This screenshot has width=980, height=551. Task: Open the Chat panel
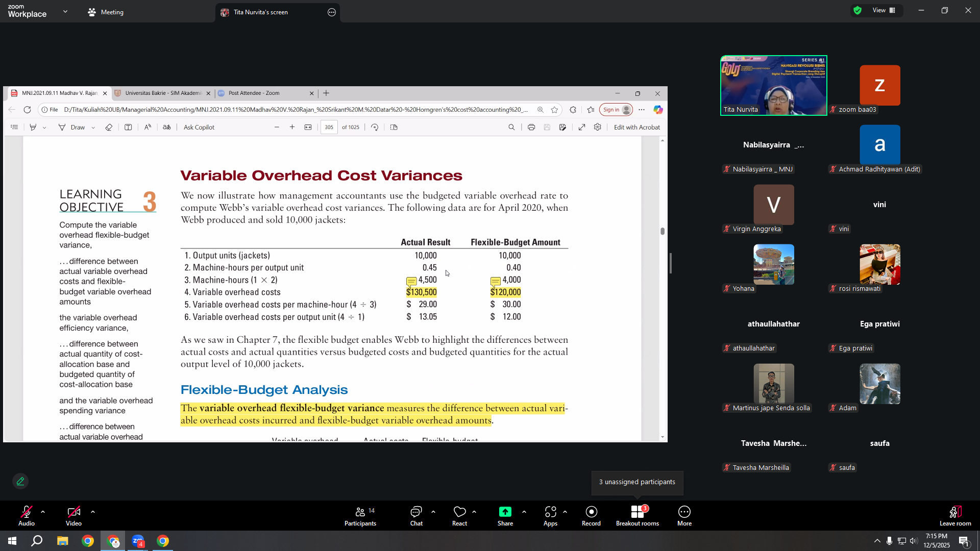point(416,515)
